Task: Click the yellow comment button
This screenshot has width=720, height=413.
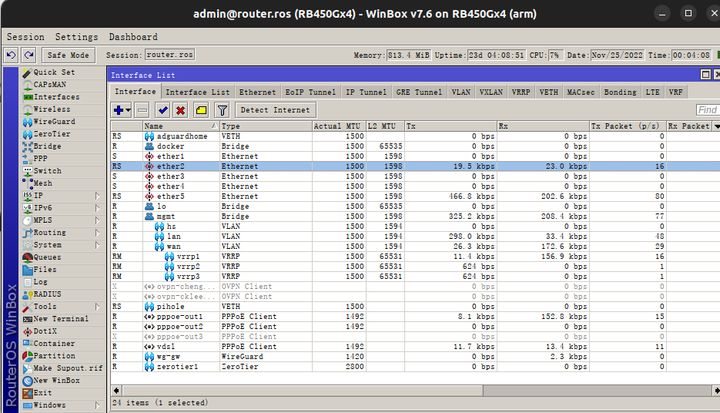Action: point(201,110)
